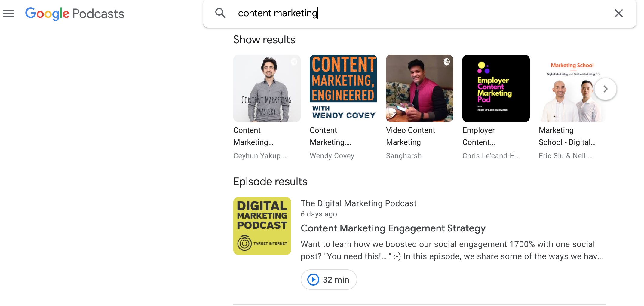The width and height of the screenshot is (644, 306).
Task: Click 'Marketing School - Digital...' title
Action: 567,136
